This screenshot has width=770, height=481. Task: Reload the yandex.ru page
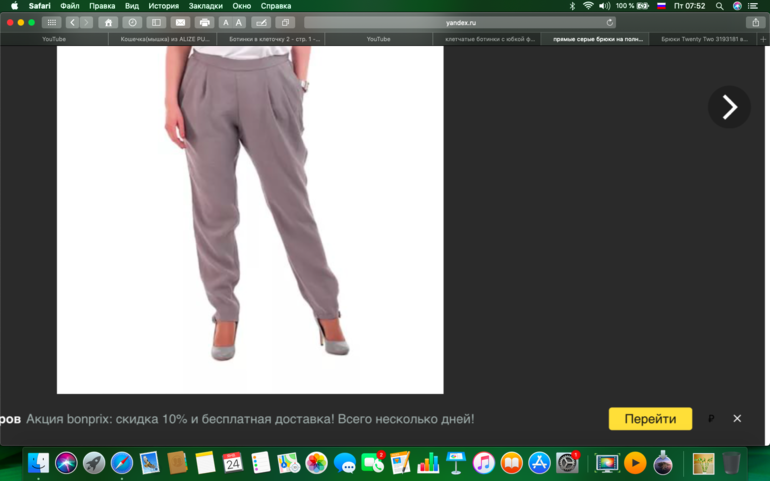point(610,22)
